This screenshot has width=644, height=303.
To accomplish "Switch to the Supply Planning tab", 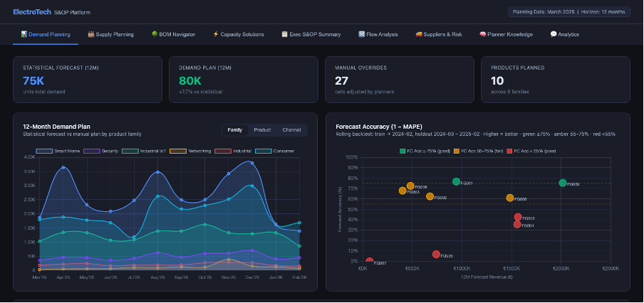I will (111, 34).
